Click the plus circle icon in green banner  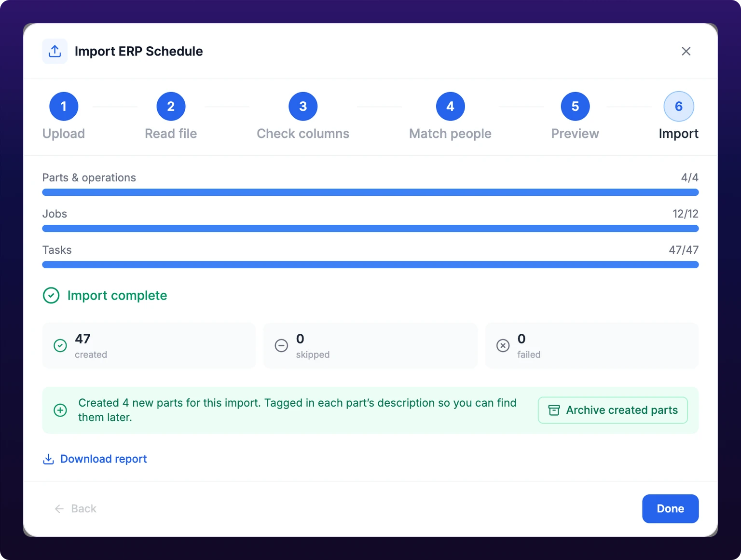point(60,410)
